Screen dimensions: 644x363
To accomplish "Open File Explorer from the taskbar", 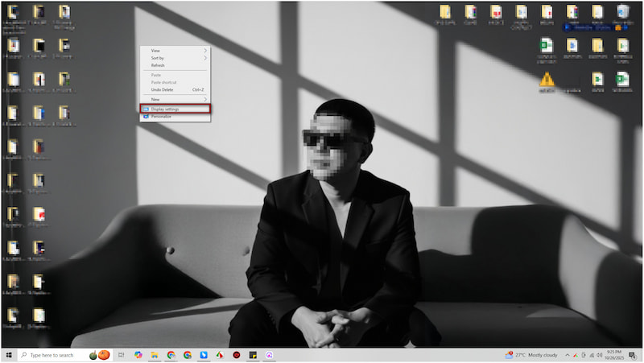I will (154, 355).
